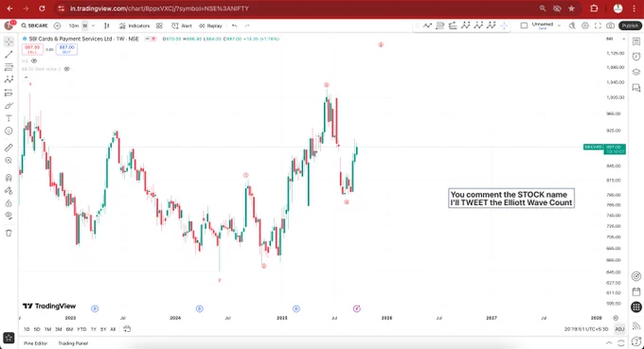Select the trend line drawing tool
This screenshot has width=644, height=349.
9,54
